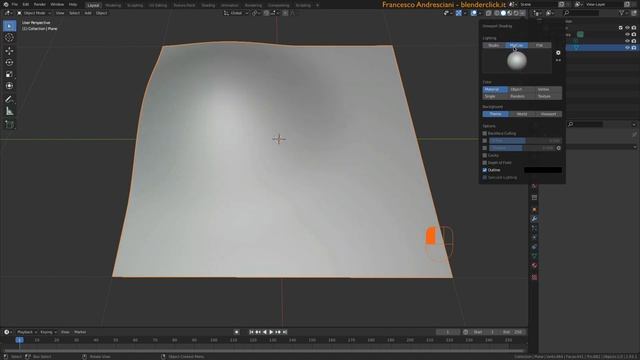Open pivot point dropdown
This screenshot has height=360, width=640.
(x=256, y=13)
